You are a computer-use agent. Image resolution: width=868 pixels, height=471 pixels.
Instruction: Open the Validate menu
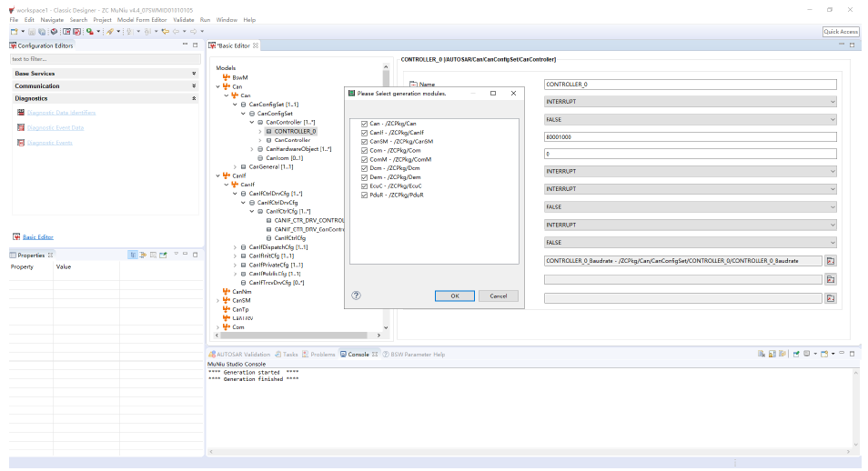(183, 20)
